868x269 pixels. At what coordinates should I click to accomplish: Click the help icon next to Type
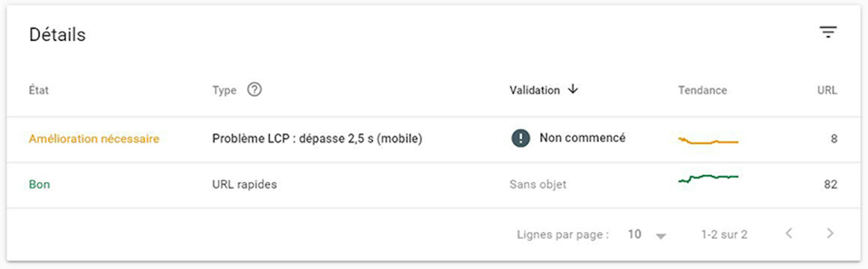(254, 90)
